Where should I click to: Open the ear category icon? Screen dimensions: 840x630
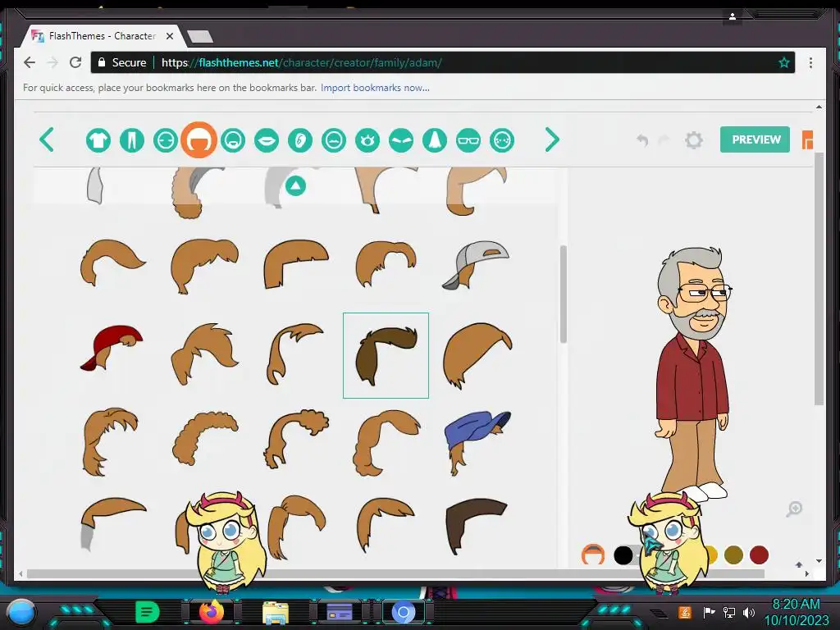coord(300,140)
